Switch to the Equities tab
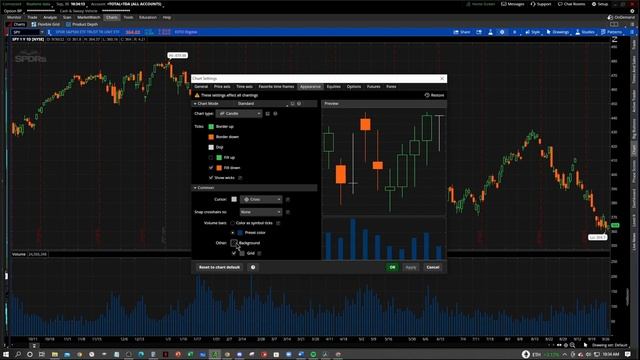This screenshot has height=360, width=640. (x=333, y=87)
